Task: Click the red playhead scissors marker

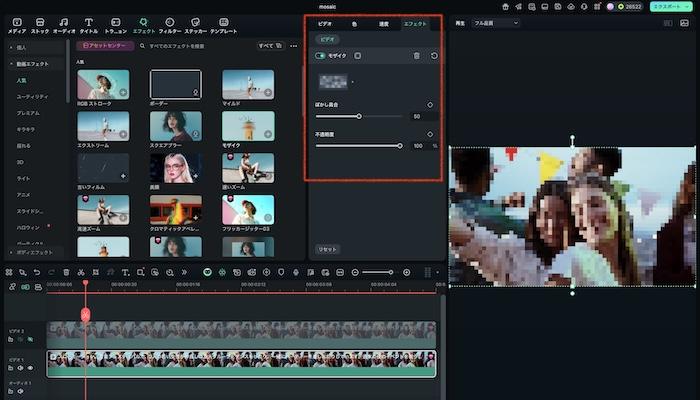Action: 85,314
